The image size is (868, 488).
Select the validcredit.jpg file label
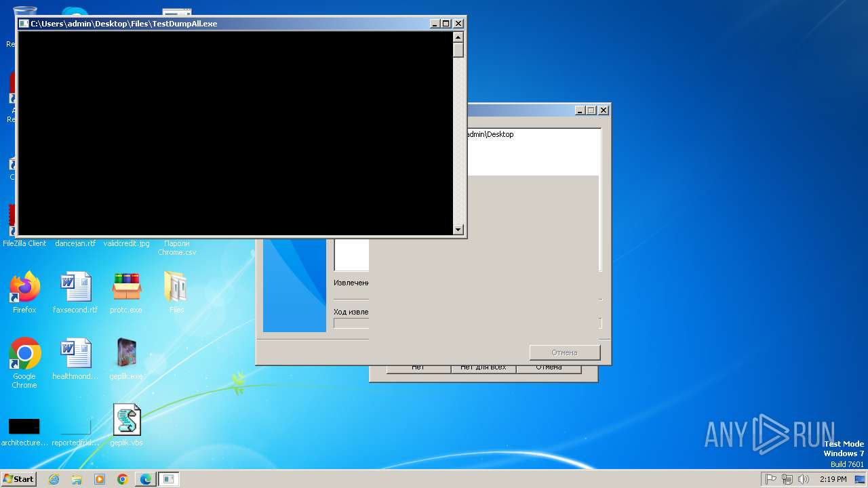click(x=126, y=243)
